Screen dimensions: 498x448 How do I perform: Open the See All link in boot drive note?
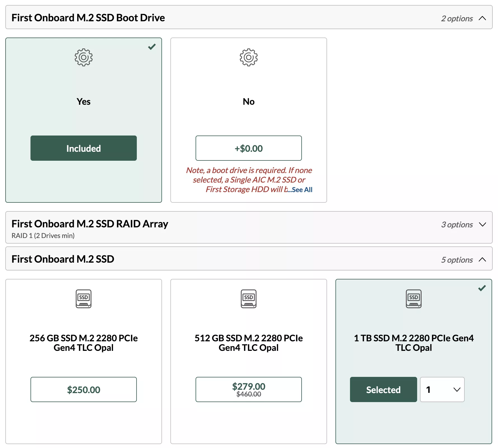[x=302, y=190]
